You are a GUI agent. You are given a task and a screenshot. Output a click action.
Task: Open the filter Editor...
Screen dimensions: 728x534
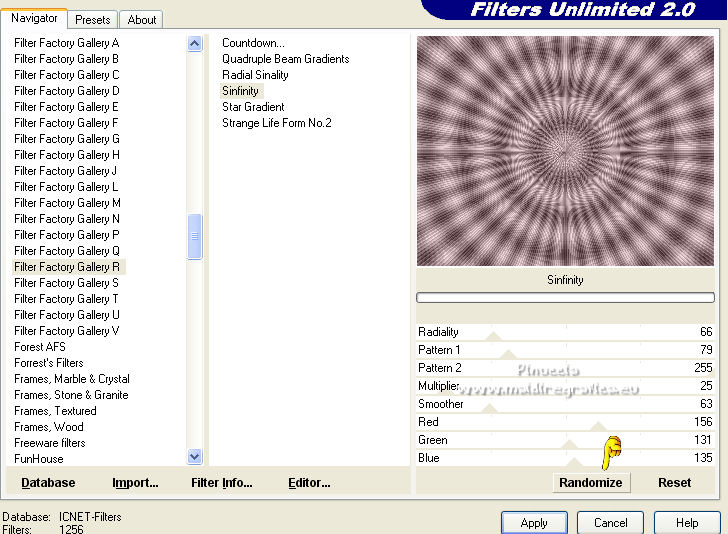point(309,483)
